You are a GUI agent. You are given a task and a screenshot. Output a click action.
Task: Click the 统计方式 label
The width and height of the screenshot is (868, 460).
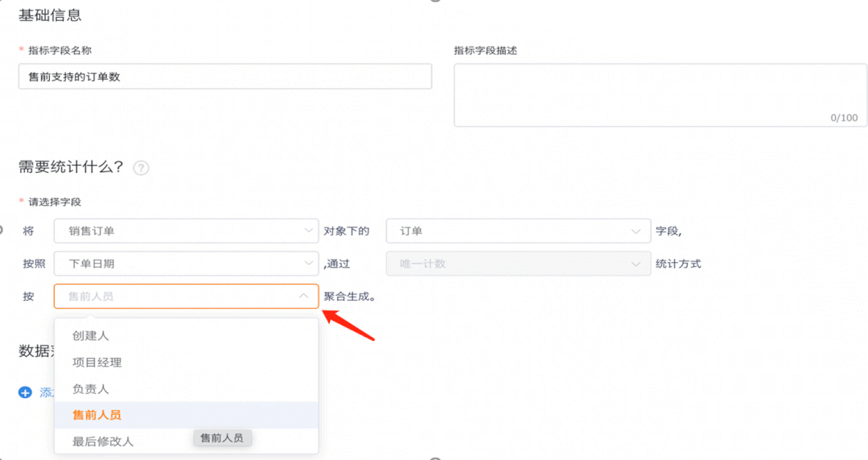point(678,264)
